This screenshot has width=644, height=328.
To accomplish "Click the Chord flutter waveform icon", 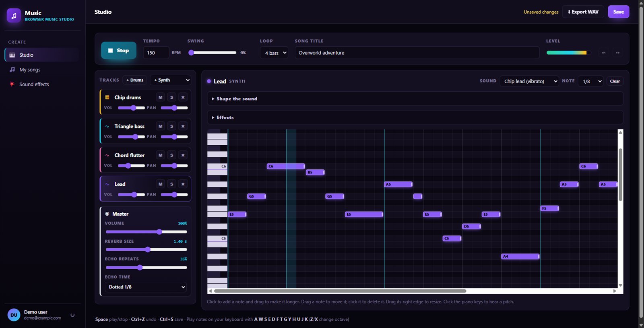I will coord(107,155).
